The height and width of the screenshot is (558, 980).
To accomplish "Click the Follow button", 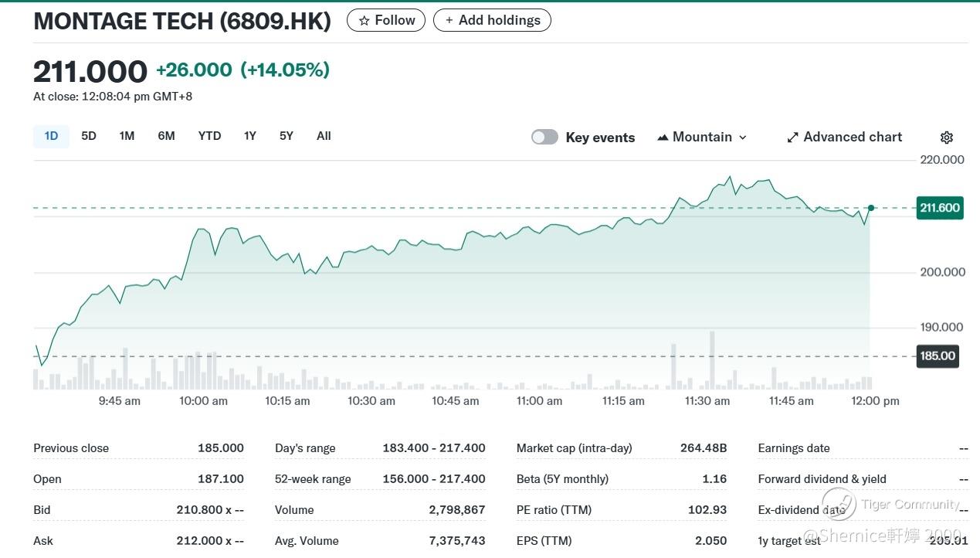I will pos(386,21).
